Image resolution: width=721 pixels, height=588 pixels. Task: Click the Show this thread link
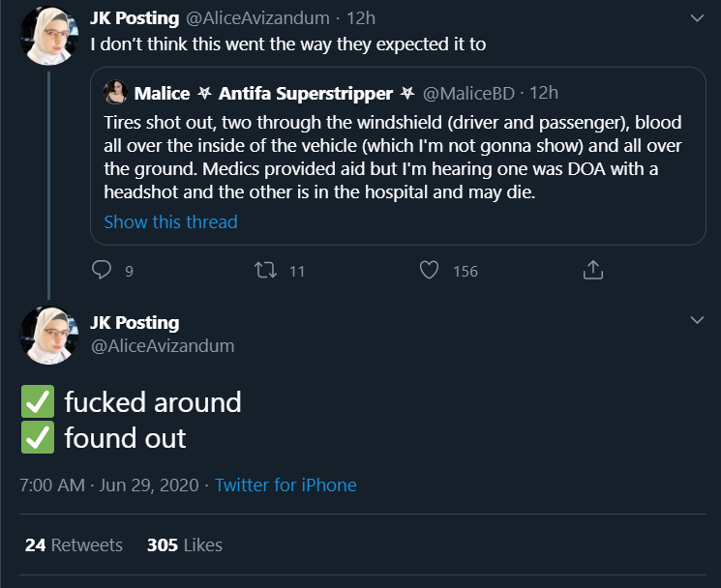click(x=170, y=221)
